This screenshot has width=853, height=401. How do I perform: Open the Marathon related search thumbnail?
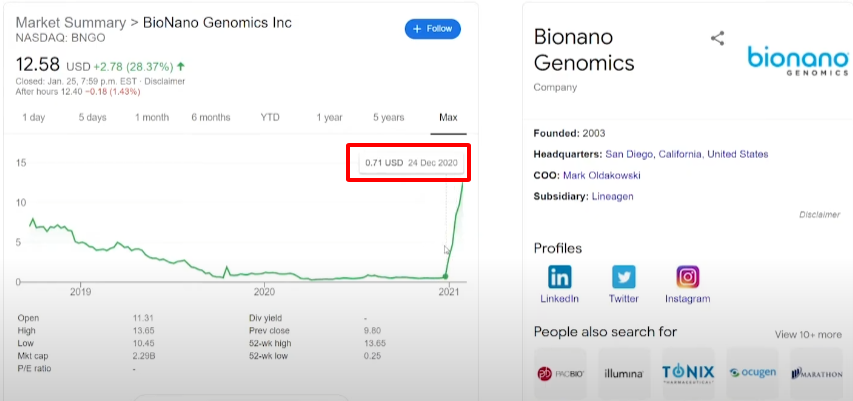tap(816, 373)
